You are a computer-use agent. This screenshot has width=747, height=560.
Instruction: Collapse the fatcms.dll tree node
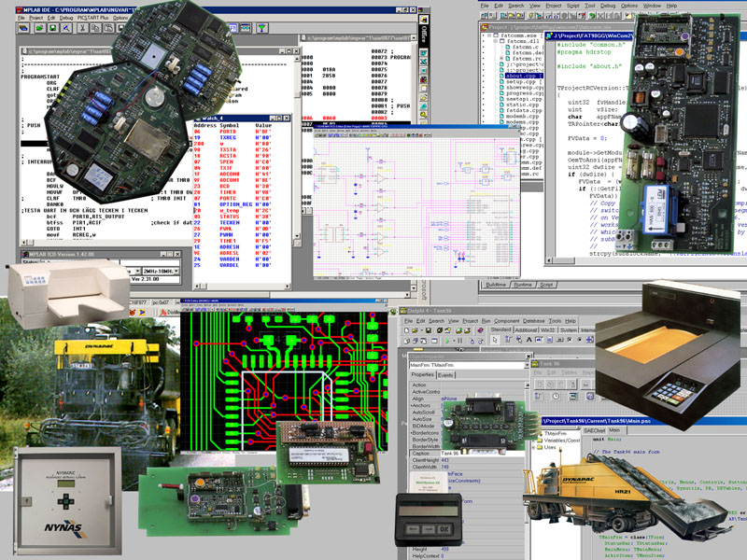[x=496, y=41]
